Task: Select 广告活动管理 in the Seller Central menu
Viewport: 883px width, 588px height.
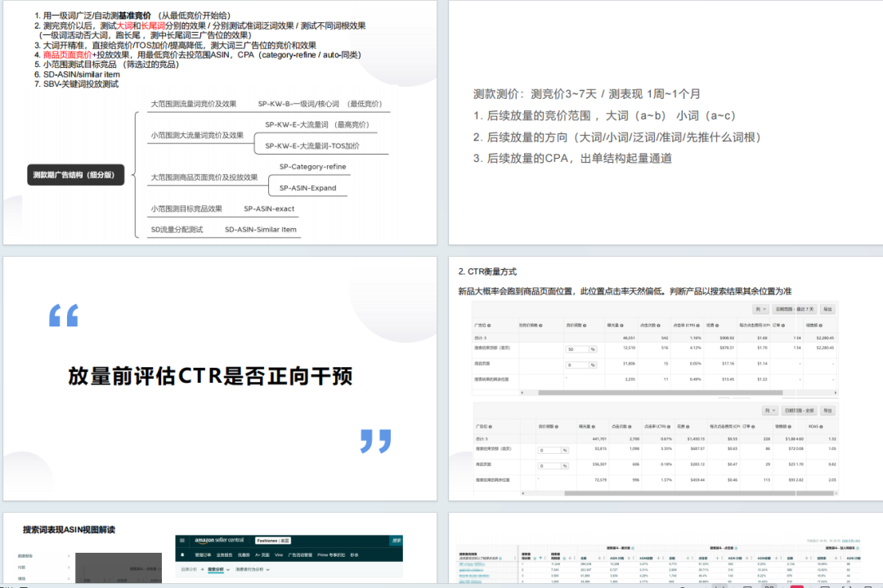Action: pos(299,555)
